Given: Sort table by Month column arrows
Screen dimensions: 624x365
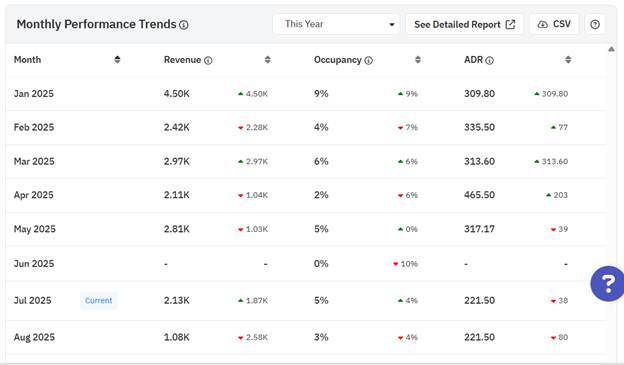Looking at the screenshot, I should pos(117,60).
